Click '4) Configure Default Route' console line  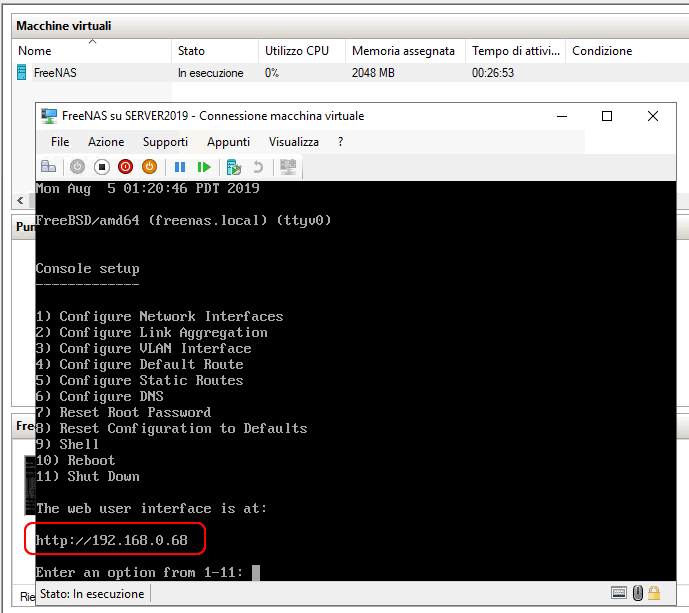click(140, 364)
